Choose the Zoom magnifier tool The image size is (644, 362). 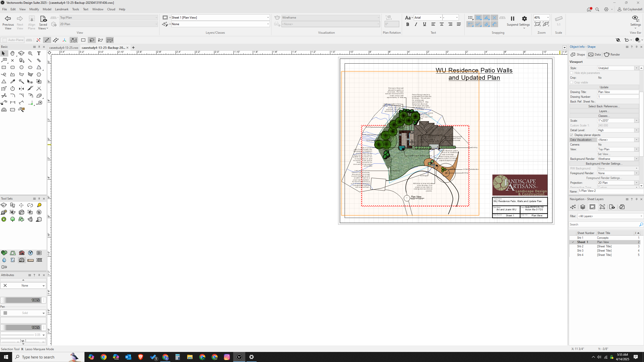click(30, 53)
